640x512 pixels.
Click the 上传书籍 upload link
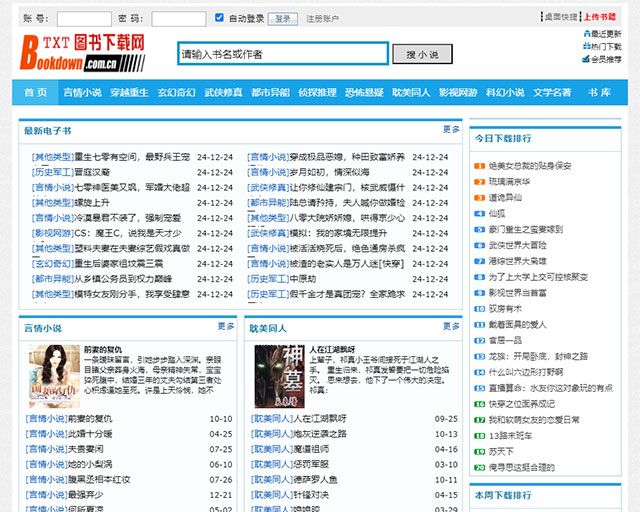(602, 17)
